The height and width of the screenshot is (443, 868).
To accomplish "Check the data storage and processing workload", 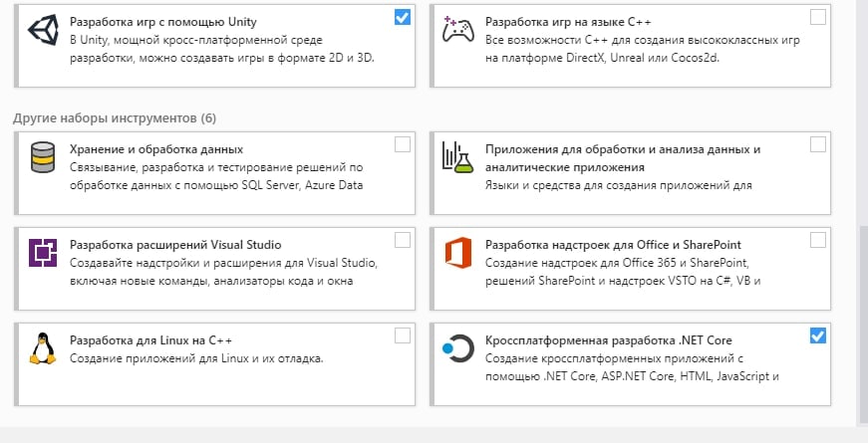I will click(x=403, y=144).
